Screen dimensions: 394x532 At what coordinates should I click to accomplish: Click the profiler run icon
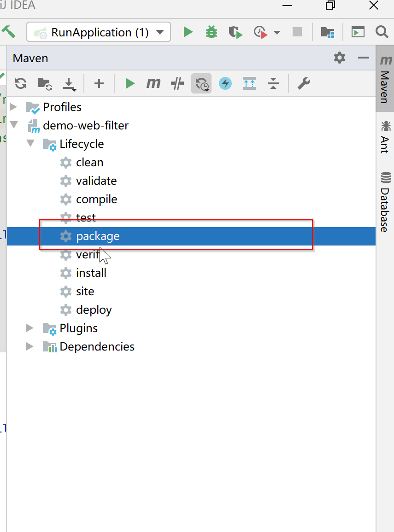pos(260,33)
